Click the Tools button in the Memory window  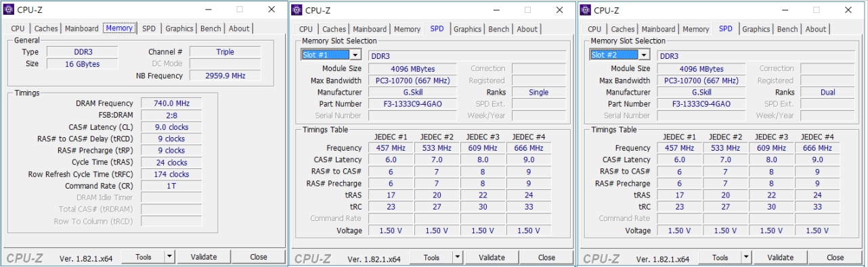pyautogui.click(x=144, y=257)
